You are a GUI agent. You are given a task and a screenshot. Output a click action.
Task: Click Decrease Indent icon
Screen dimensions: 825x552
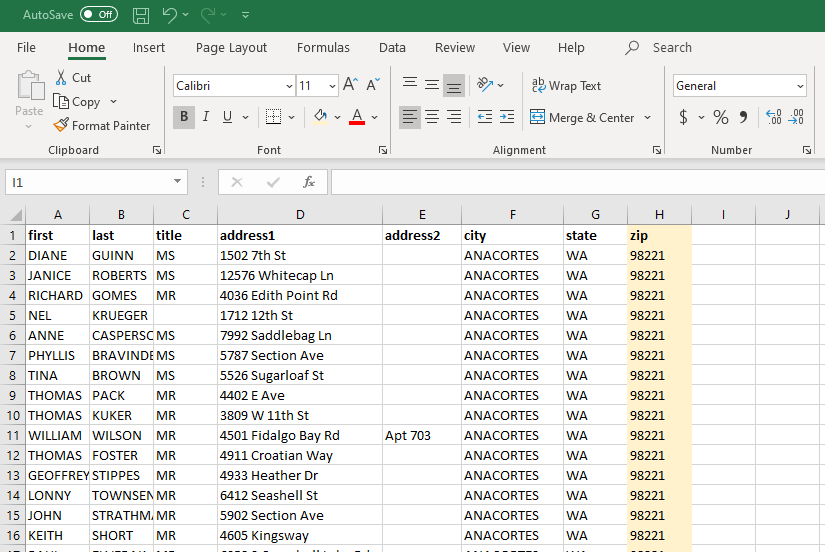click(485, 117)
